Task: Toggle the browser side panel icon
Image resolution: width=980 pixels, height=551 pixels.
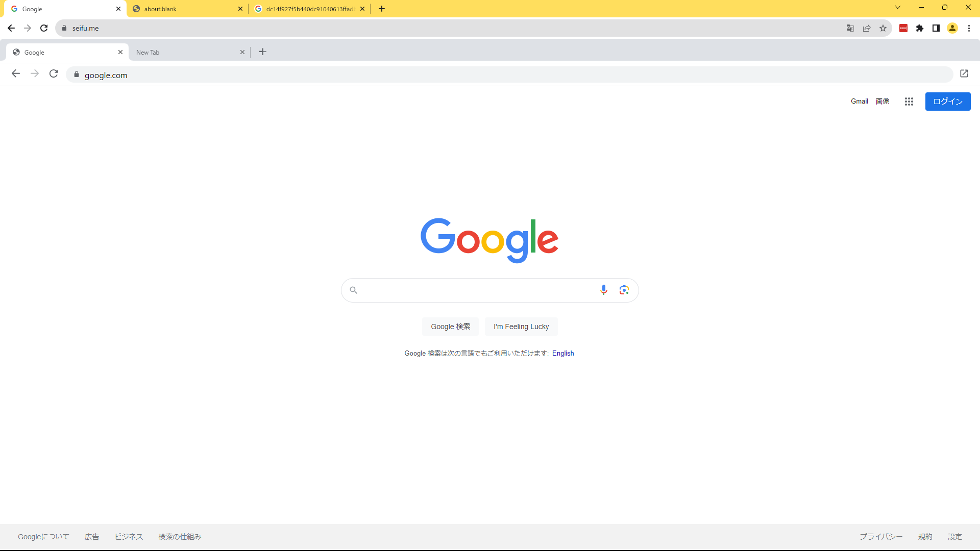Action: (936, 28)
